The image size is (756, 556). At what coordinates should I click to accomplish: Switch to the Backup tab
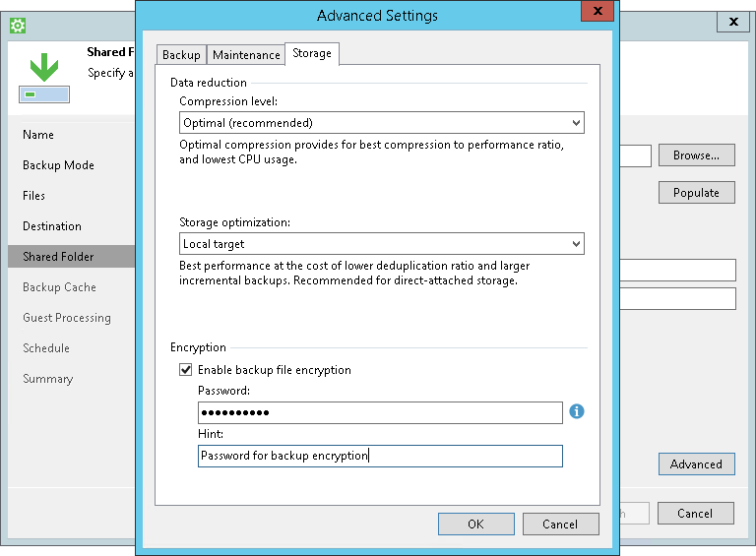point(181,55)
